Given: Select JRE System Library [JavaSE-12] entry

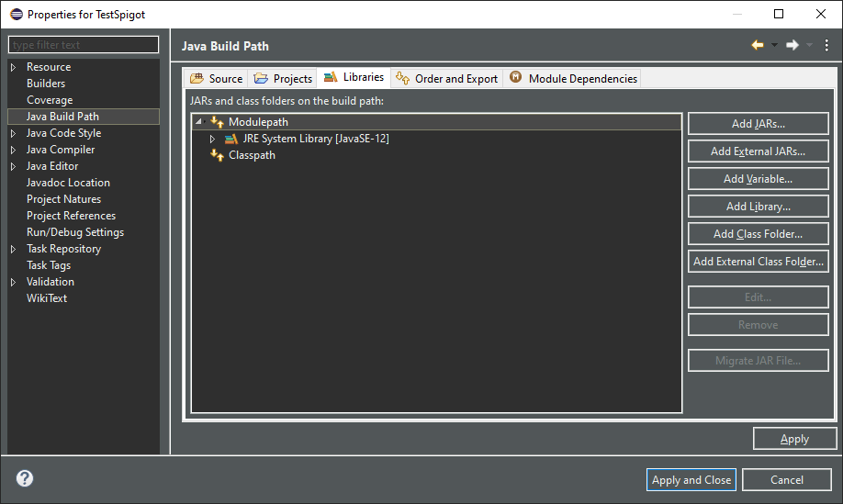Looking at the screenshot, I should click(316, 139).
